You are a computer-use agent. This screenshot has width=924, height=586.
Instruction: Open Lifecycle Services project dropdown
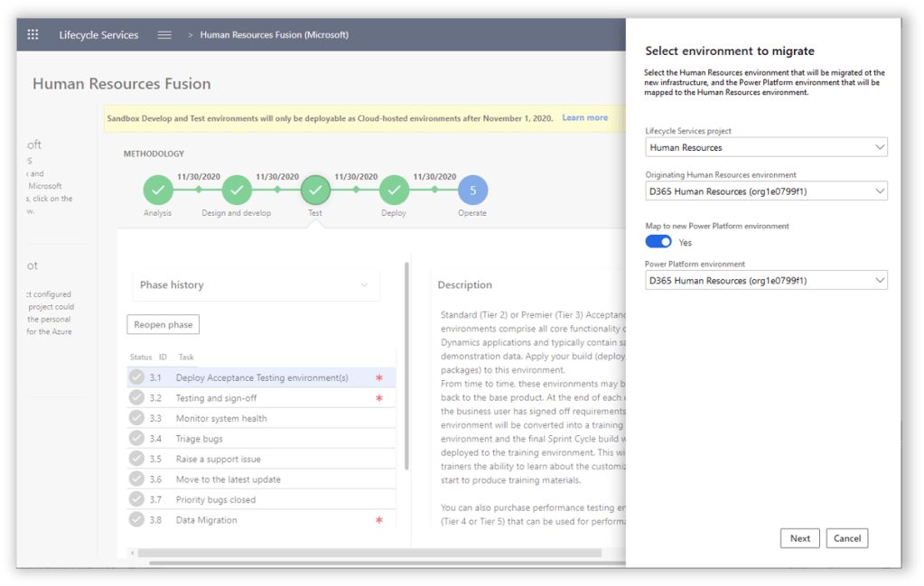(x=766, y=147)
